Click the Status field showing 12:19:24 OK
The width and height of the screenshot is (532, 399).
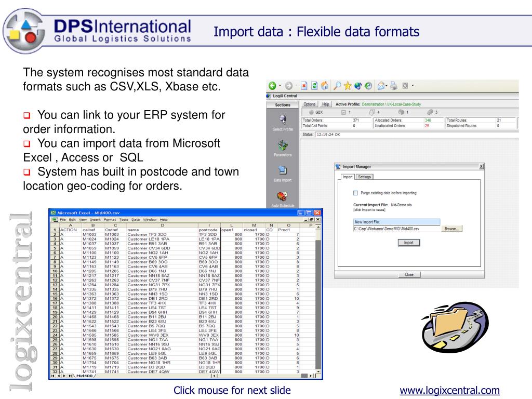(417, 135)
